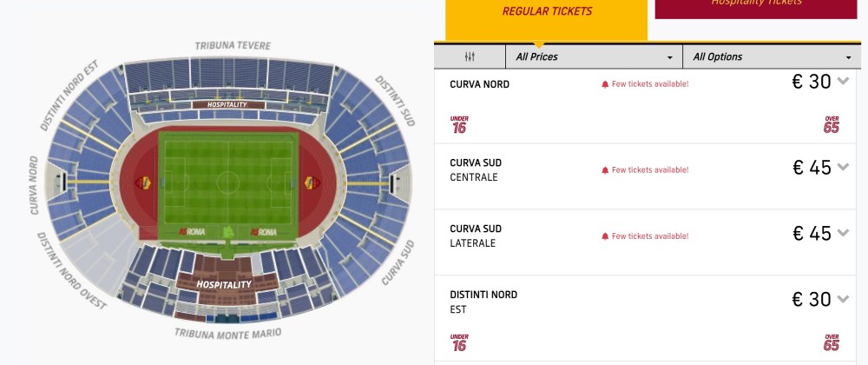Switch to Regular Tickets tab
This screenshot has width=868, height=365.
(x=547, y=12)
